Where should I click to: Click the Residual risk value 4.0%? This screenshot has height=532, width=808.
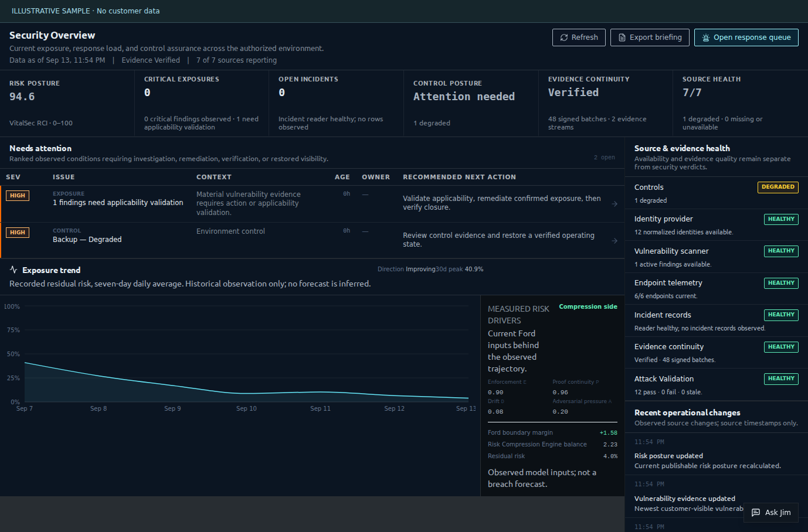tap(610, 456)
